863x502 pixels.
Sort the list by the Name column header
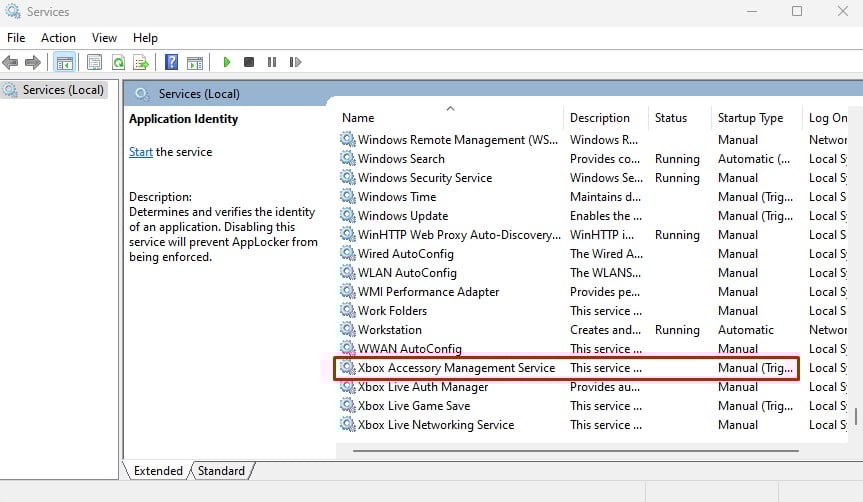point(450,118)
